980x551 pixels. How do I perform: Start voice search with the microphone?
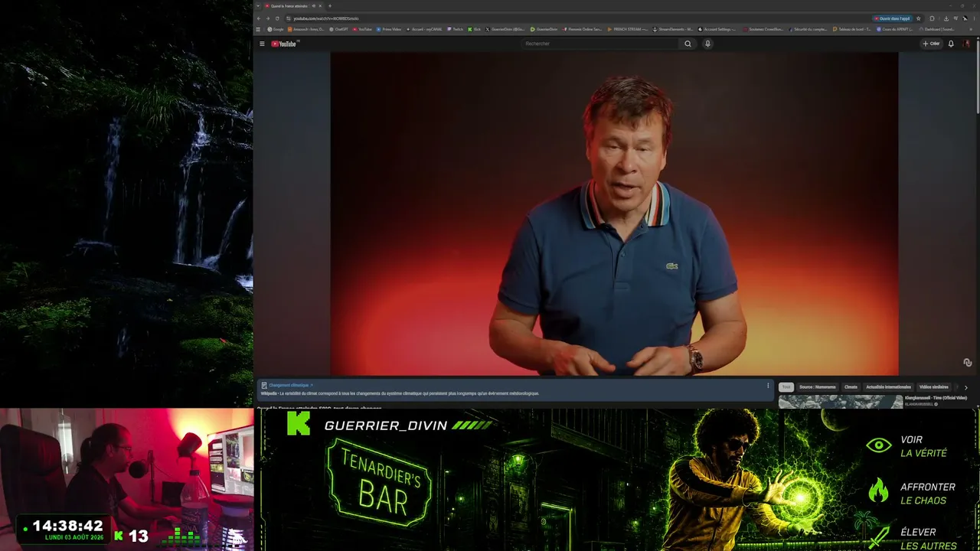[x=707, y=44]
